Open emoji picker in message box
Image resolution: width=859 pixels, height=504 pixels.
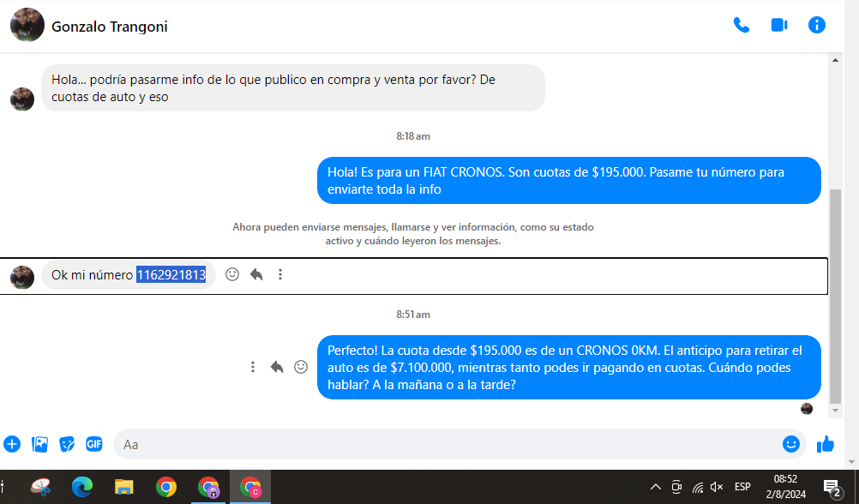click(790, 444)
